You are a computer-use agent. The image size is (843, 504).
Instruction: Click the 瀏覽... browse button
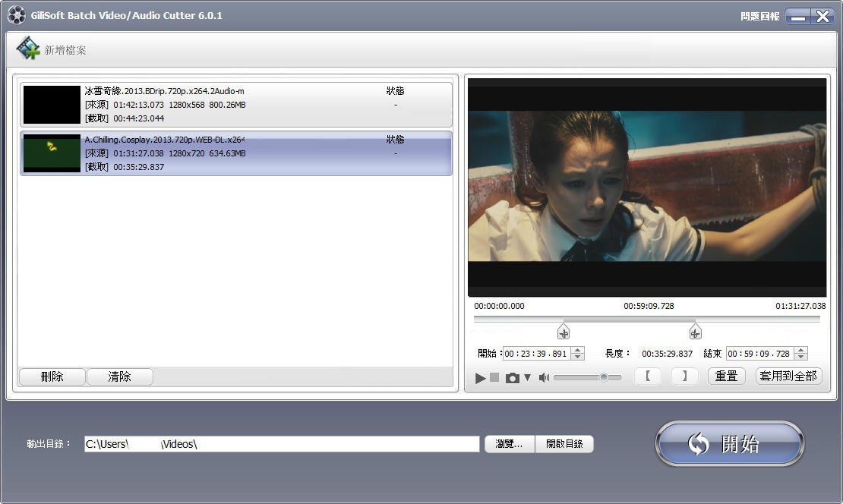tap(509, 444)
